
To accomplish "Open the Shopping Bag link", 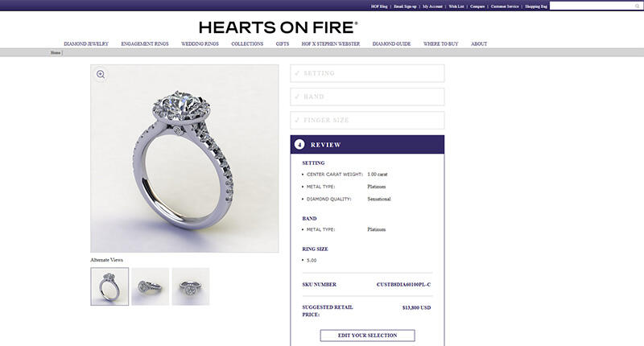I will point(536,6).
